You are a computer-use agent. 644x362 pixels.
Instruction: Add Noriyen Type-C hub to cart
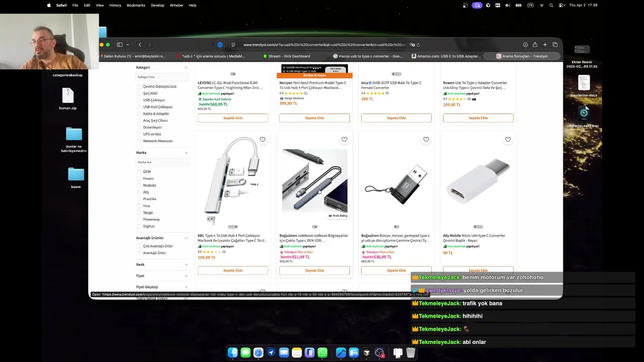click(x=314, y=118)
